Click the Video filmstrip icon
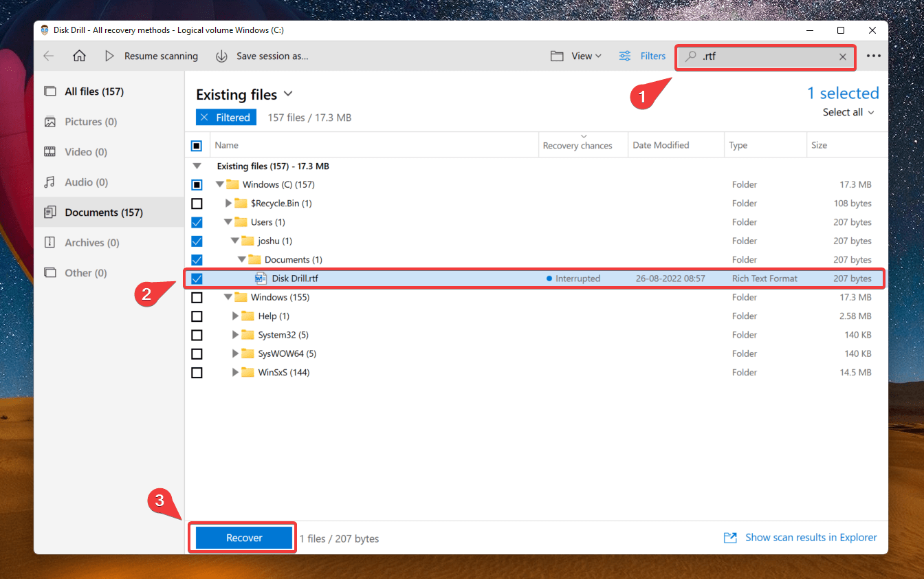Viewport: 924px width, 579px height. pyautogui.click(x=49, y=152)
